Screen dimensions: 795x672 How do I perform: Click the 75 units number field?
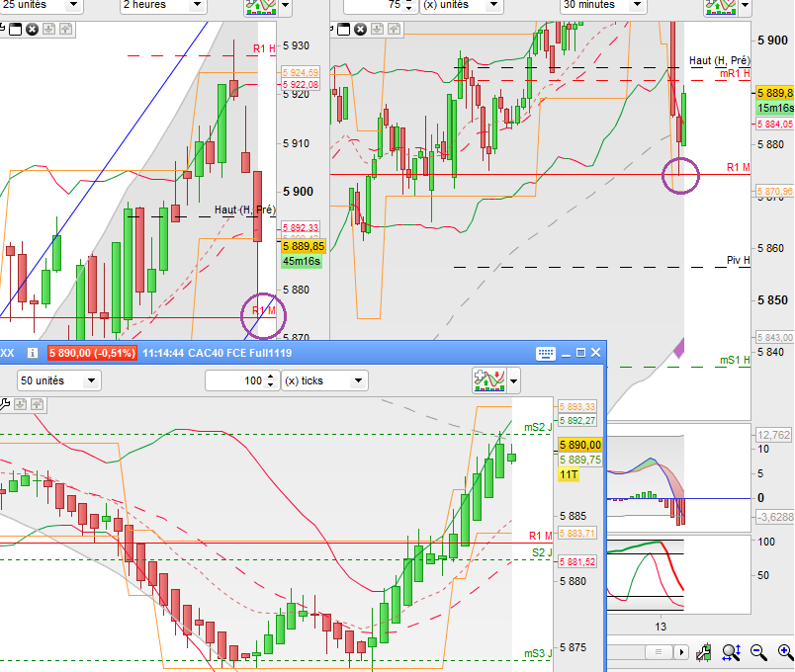coord(372,5)
